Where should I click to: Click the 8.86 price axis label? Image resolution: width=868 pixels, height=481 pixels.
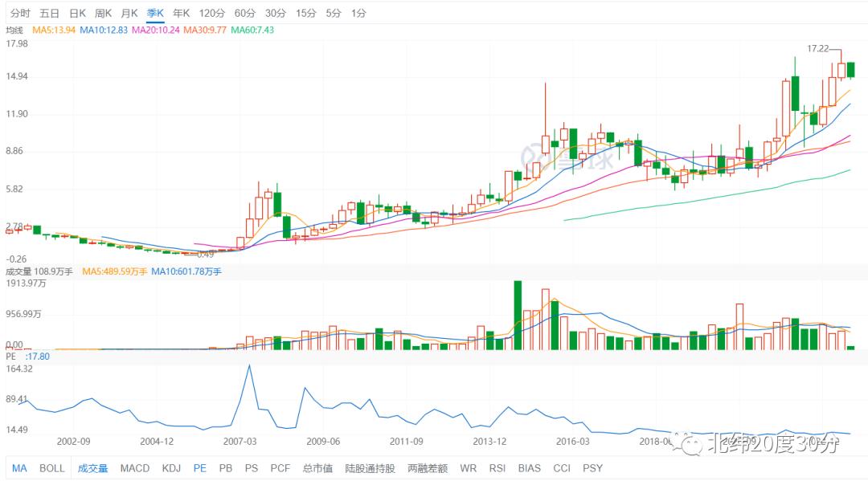coord(14,151)
